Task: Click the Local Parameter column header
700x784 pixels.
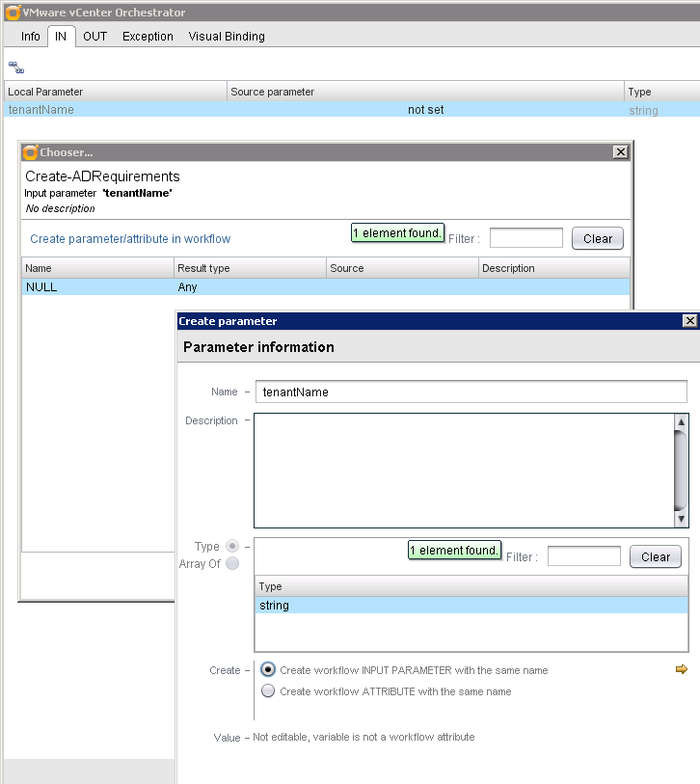Action: (x=116, y=92)
